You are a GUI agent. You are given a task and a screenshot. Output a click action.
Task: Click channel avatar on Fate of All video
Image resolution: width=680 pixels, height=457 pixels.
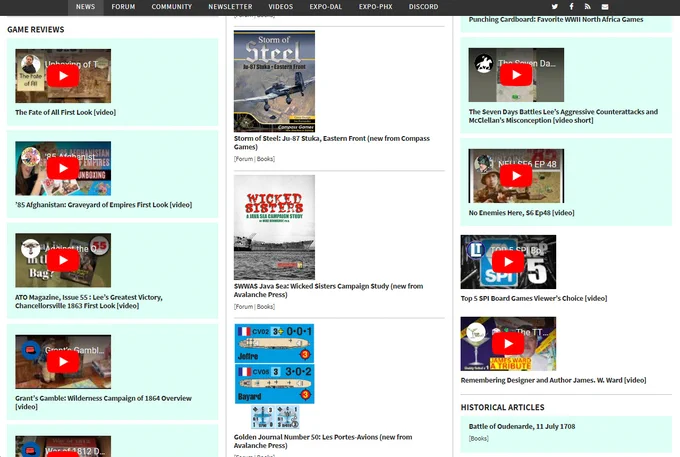[x=30, y=64]
